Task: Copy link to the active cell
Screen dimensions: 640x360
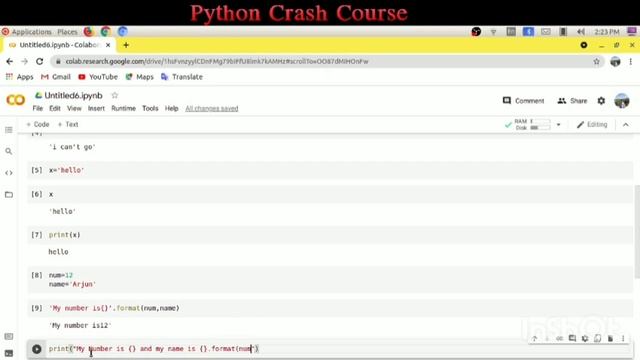Action: (560, 338)
